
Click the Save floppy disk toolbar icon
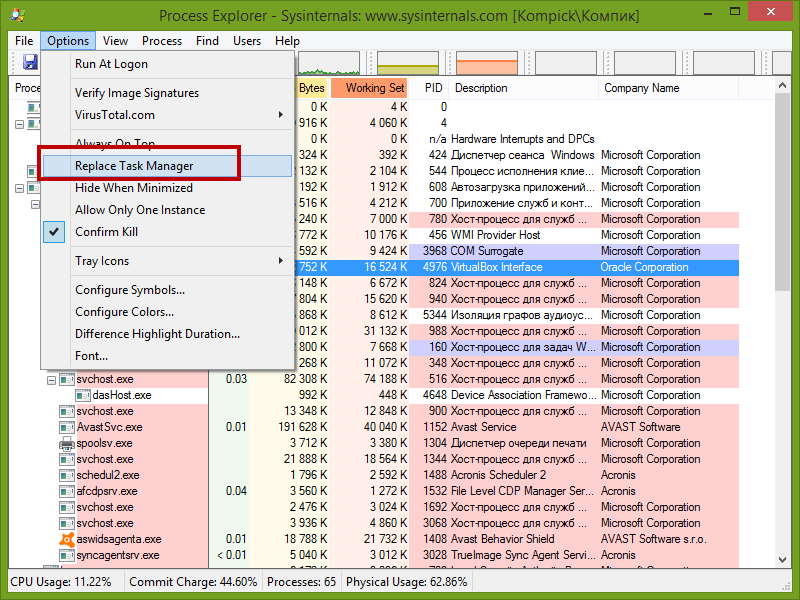coord(30,62)
